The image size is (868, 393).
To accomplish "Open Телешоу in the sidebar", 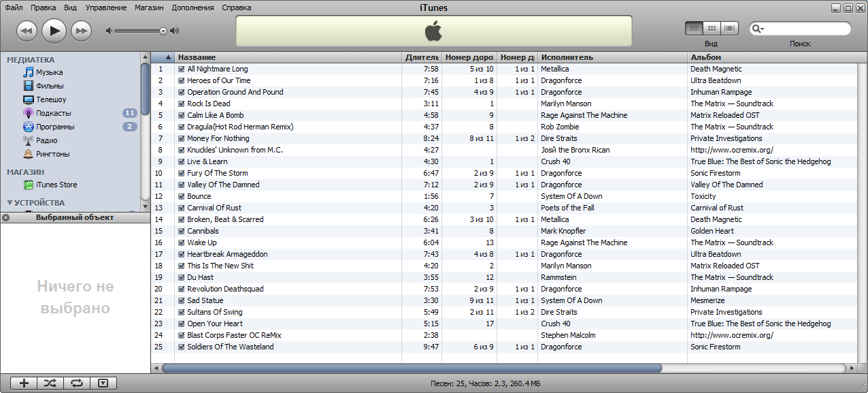I will (x=51, y=99).
